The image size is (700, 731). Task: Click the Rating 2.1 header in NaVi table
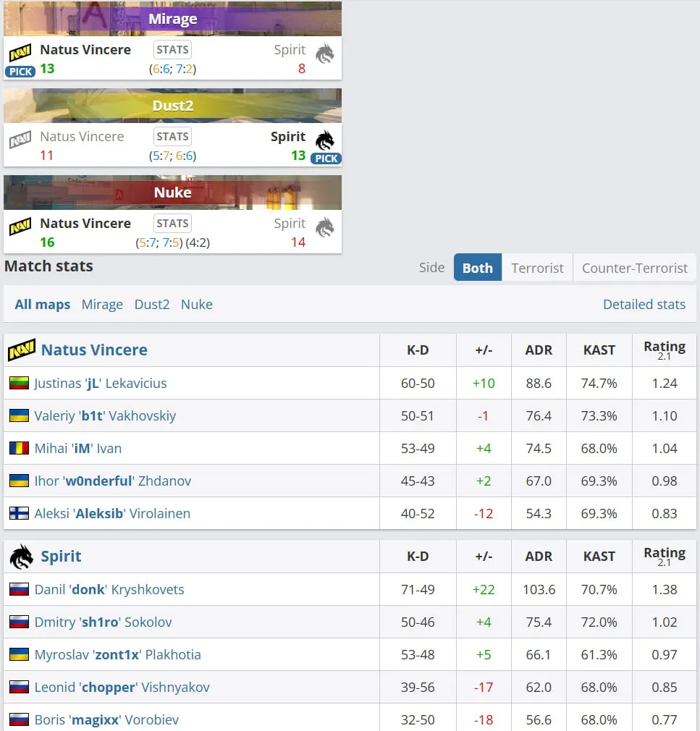point(665,350)
